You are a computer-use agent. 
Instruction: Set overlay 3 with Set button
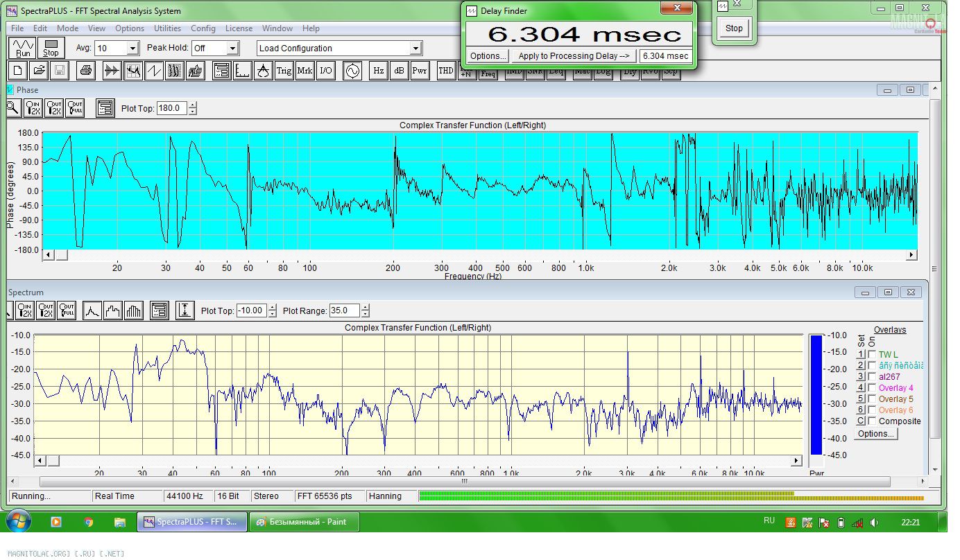click(861, 376)
